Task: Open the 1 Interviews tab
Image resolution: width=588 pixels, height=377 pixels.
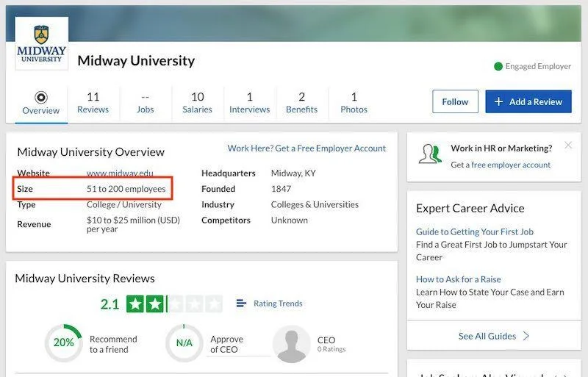Action: point(249,103)
